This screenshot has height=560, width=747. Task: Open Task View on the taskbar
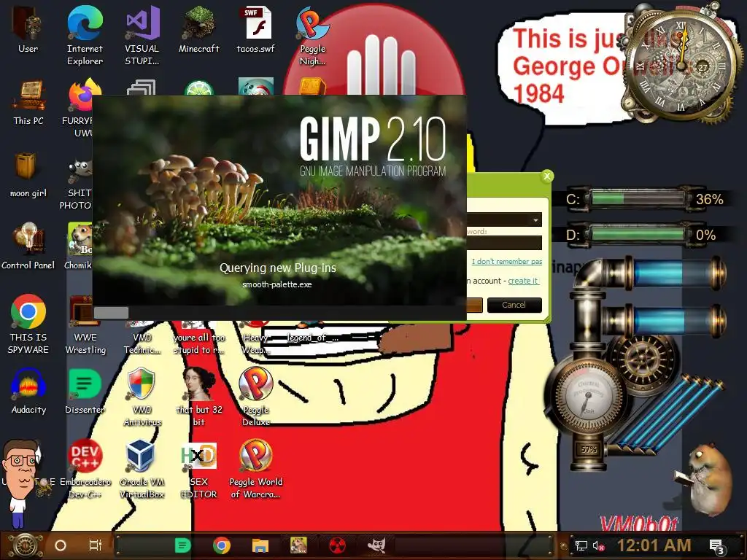tap(96, 545)
